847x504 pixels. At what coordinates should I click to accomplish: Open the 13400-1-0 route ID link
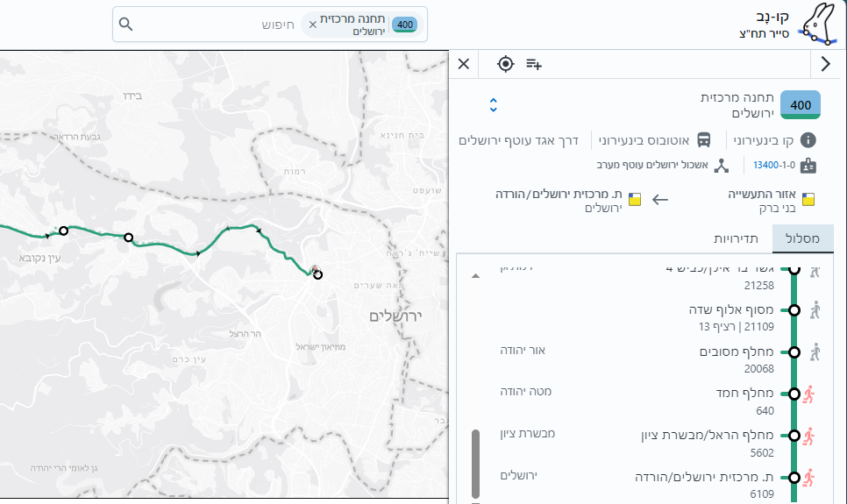coord(772,165)
